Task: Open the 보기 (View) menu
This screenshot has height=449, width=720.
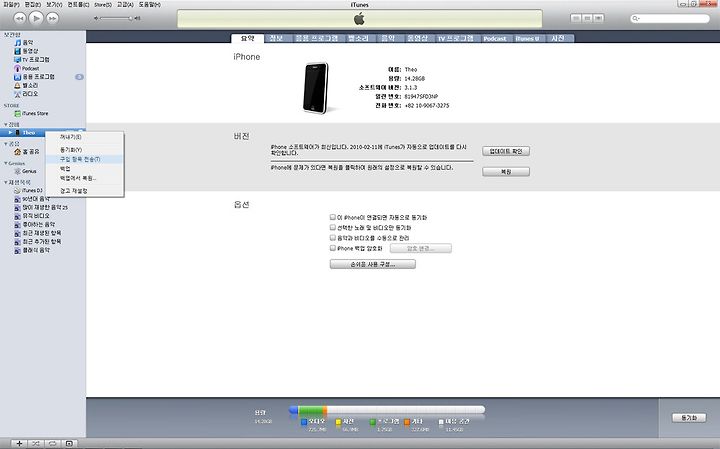Action: [54, 4]
